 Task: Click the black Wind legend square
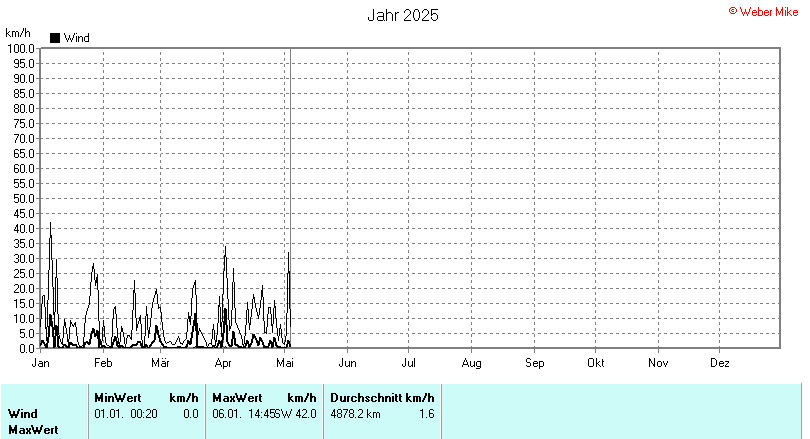coord(55,38)
